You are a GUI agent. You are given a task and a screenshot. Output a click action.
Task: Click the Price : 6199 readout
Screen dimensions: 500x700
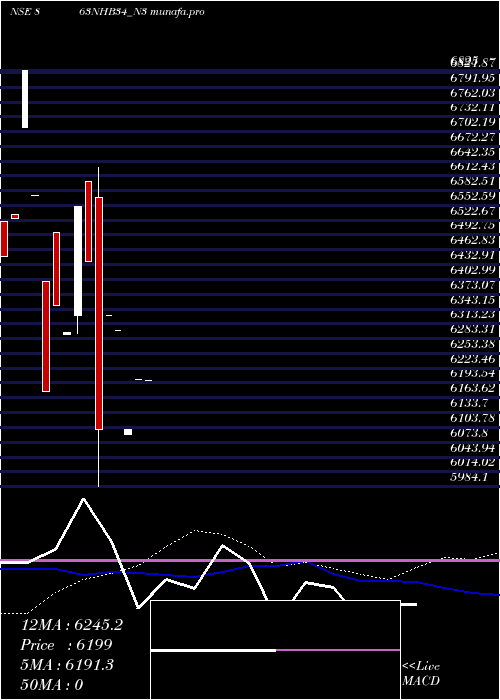click(x=66, y=645)
